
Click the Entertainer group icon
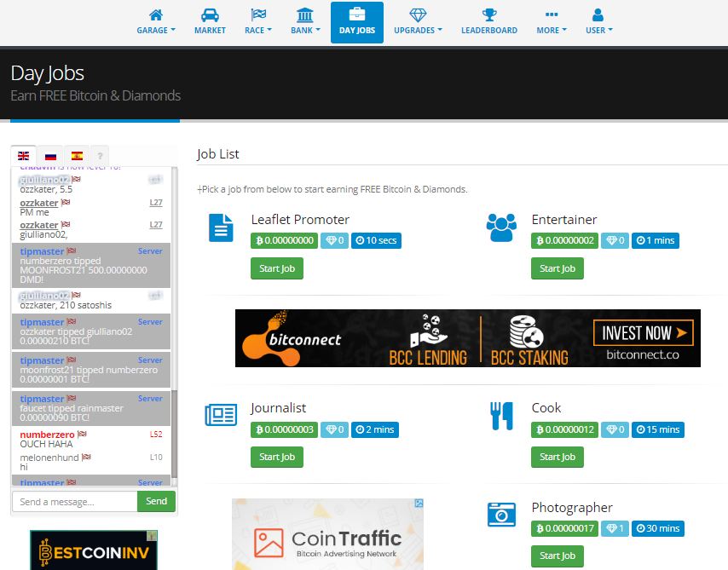pos(501,227)
